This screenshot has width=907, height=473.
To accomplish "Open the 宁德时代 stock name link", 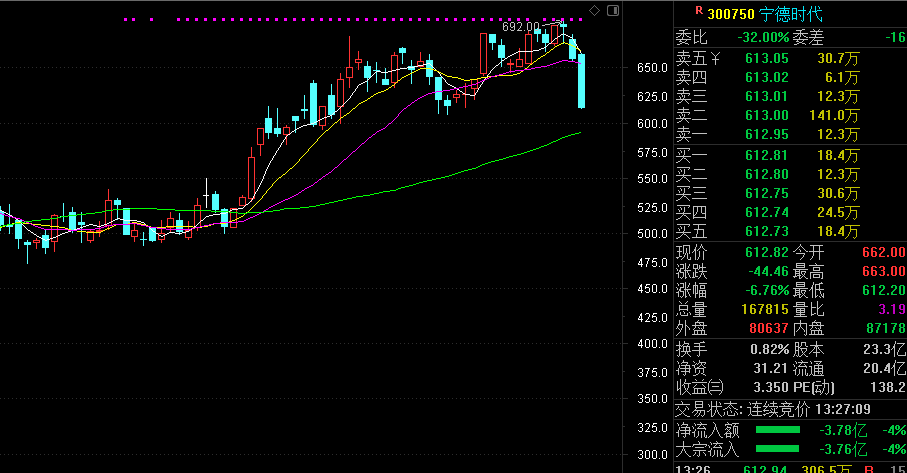I will point(791,14).
